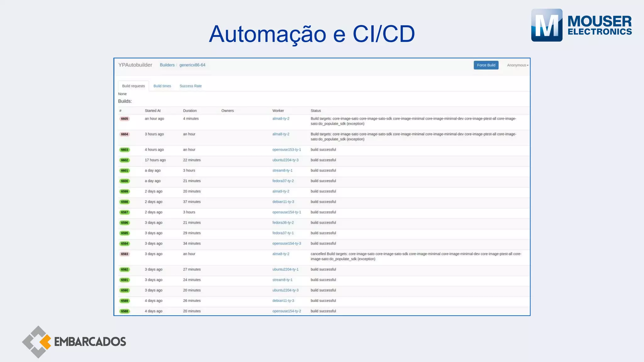
Task: Click the Started At column header
Action: (153, 111)
